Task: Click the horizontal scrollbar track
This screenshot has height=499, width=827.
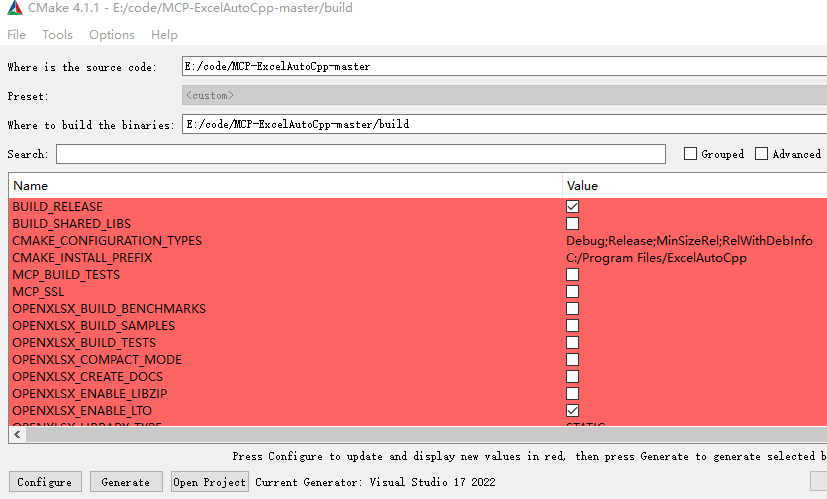Action: pos(426,435)
